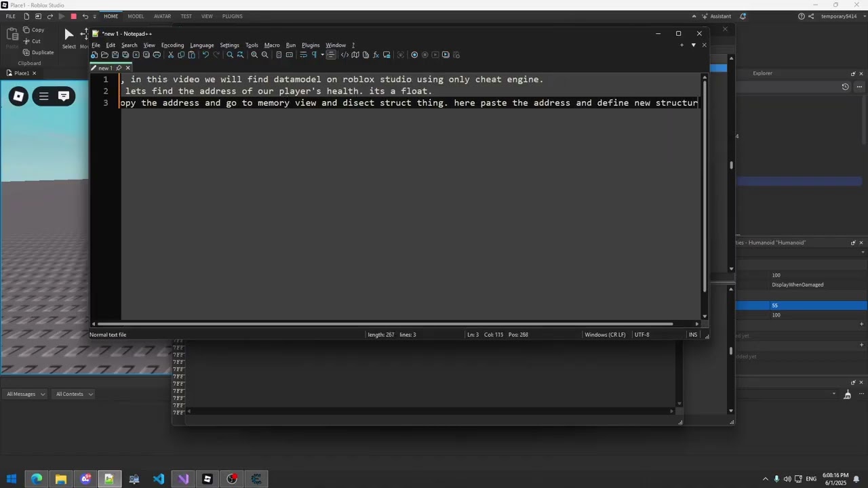Save the current Notepad++ document
Viewport: 868px width, 488px height.
115,55
